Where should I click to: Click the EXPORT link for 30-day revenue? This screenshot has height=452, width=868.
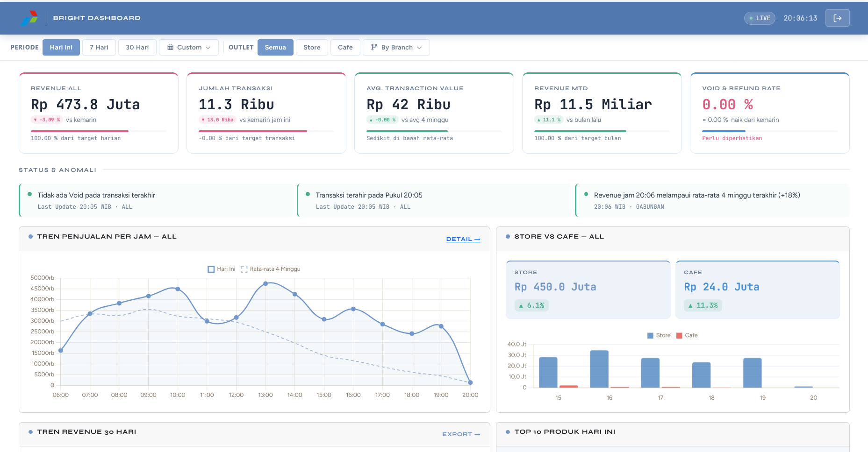coord(461,434)
